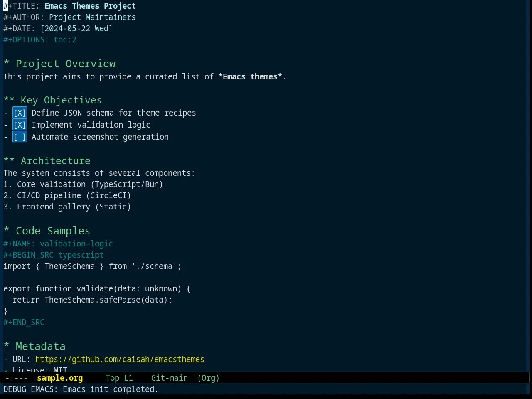This screenshot has width=532, height=399.
Task: Click the return ThemeSchema.safeParse(data) line
Action: [92, 300]
